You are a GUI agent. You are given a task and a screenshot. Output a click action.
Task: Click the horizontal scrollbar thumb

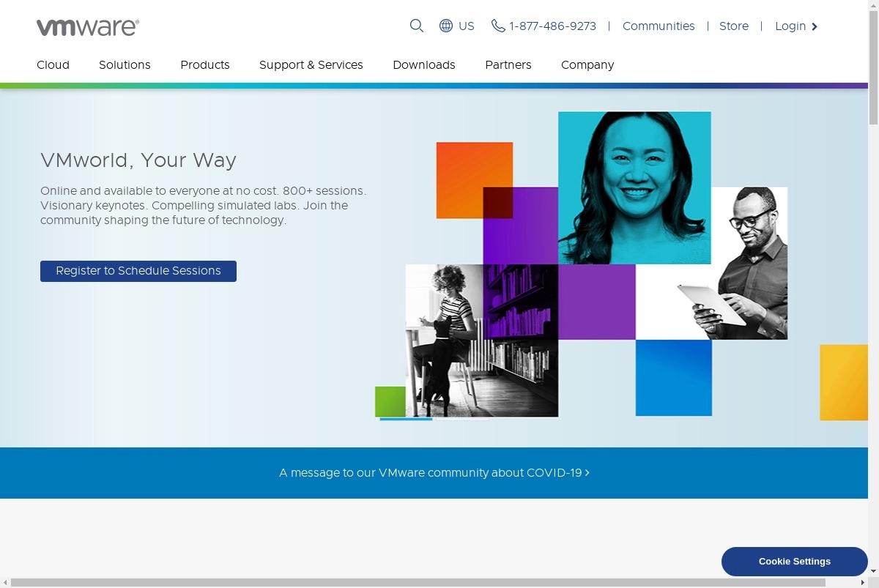[418, 582]
